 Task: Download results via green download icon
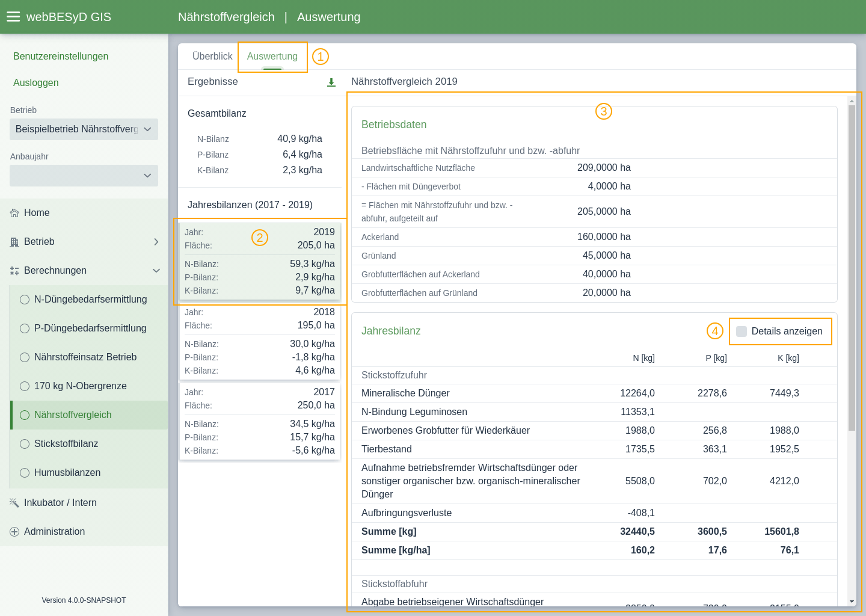(331, 82)
